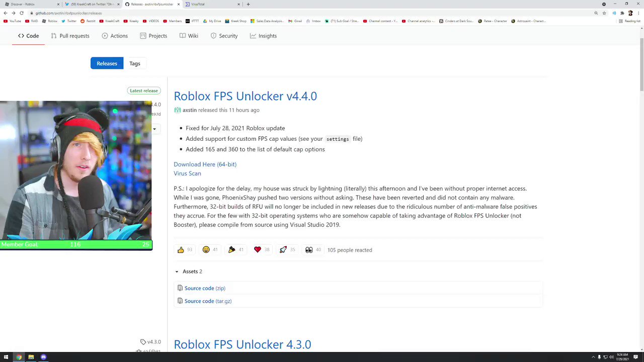This screenshot has width=644, height=362.
Task: Open File Explorer from the taskbar
Action: coord(31,357)
